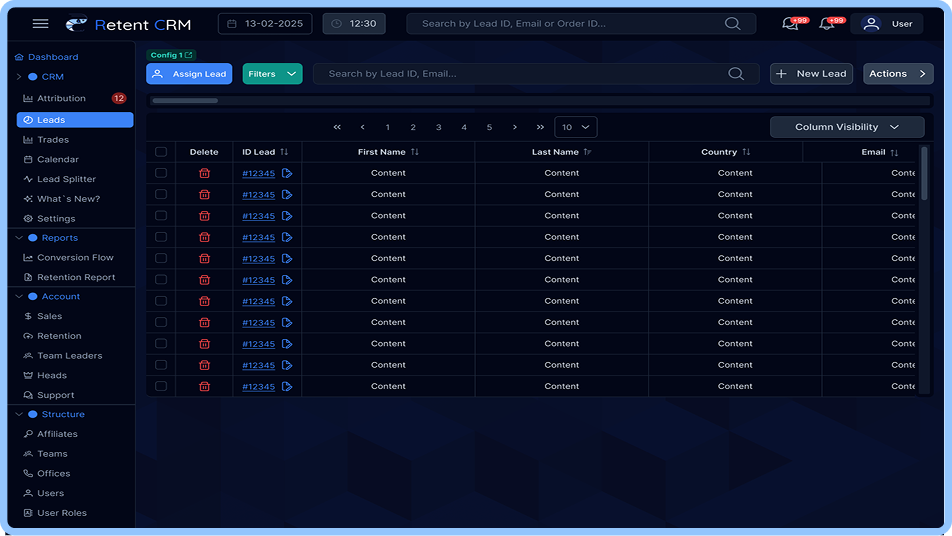
Task: Click the clock icon beside 12:30
Action: (336, 24)
